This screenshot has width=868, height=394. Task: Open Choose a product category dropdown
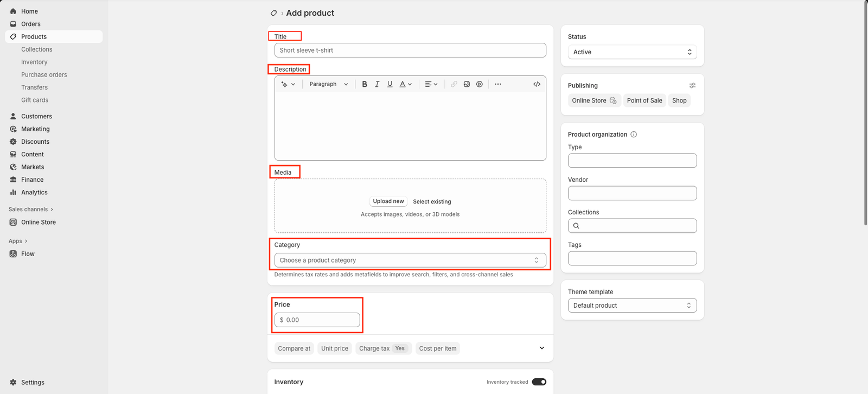pyautogui.click(x=410, y=260)
